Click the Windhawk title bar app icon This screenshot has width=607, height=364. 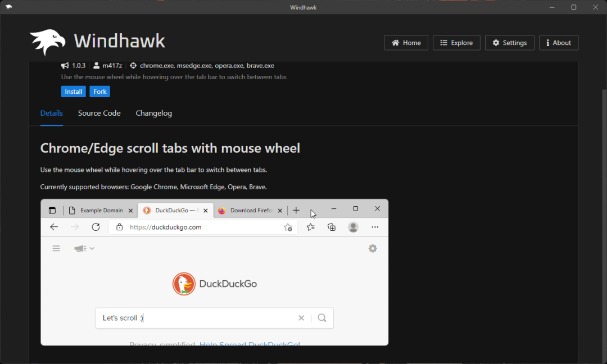[x=8, y=7]
